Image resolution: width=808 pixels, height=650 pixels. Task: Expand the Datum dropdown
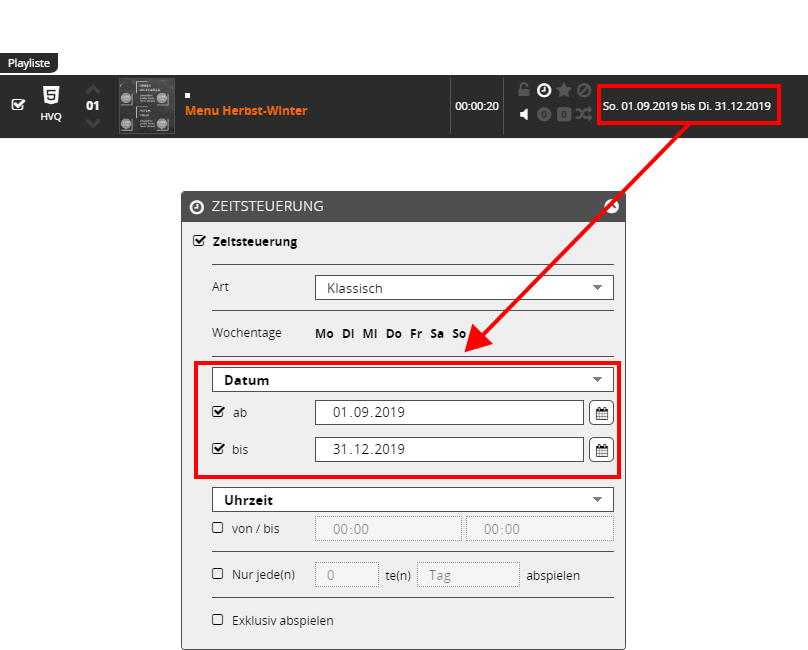[x=412, y=380]
